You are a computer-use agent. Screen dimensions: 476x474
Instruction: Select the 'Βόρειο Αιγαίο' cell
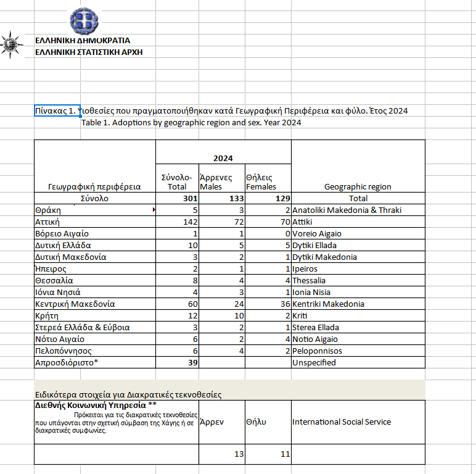(x=95, y=233)
